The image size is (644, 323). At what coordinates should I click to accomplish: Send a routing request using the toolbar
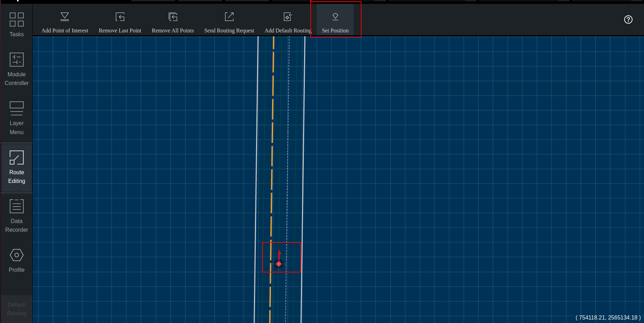point(229,22)
